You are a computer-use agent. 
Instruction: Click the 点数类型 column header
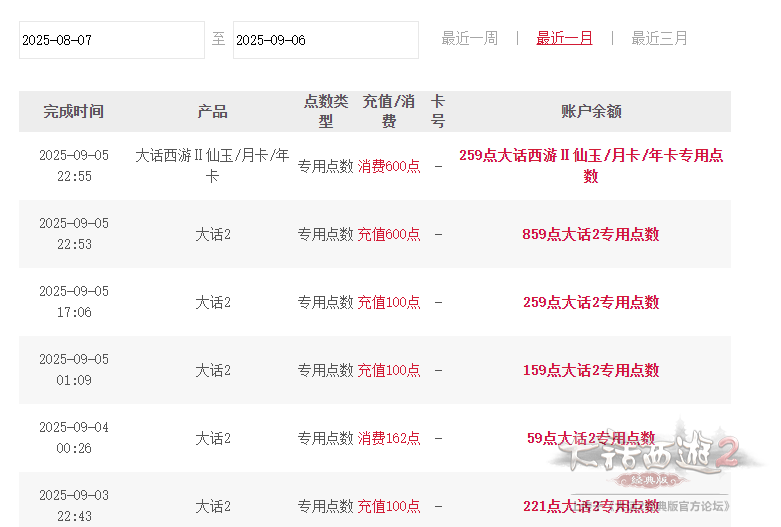click(325, 111)
